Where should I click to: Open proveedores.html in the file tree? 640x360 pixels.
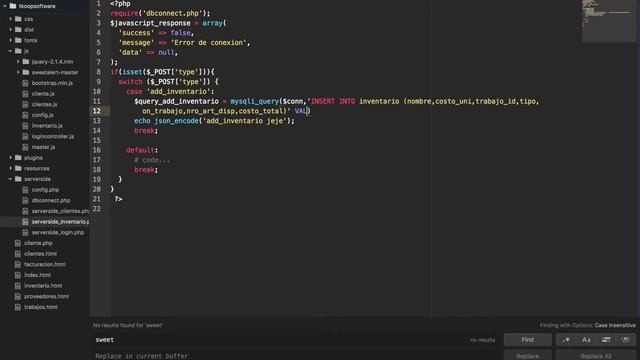(x=47, y=296)
